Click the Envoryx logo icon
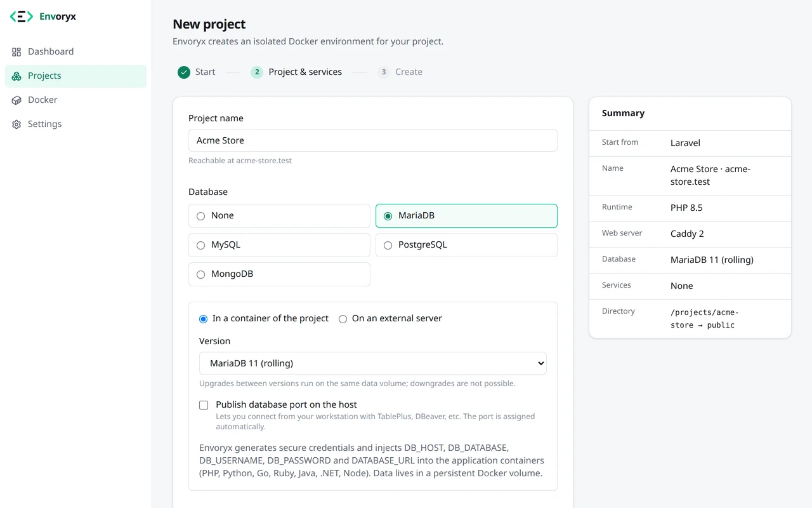This screenshot has width=812, height=508. click(x=21, y=17)
